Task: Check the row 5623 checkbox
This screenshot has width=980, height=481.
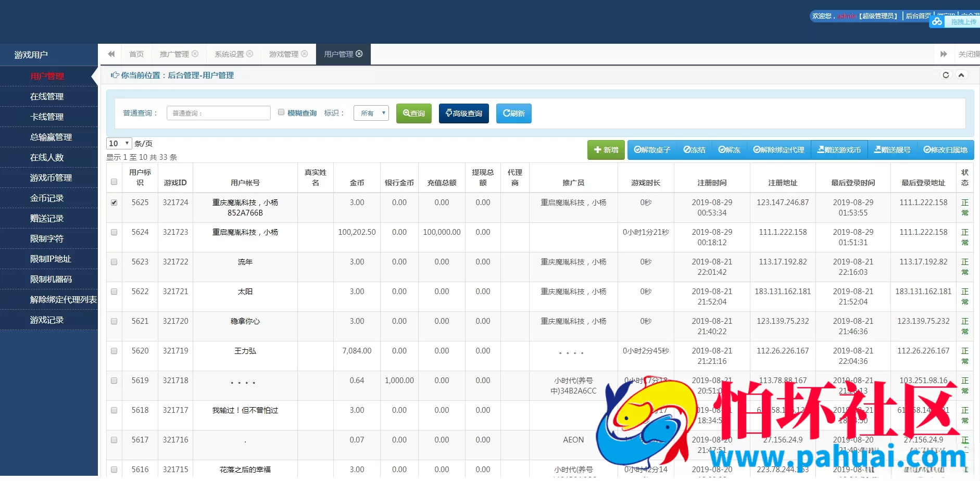Action: click(x=114, y=262)
